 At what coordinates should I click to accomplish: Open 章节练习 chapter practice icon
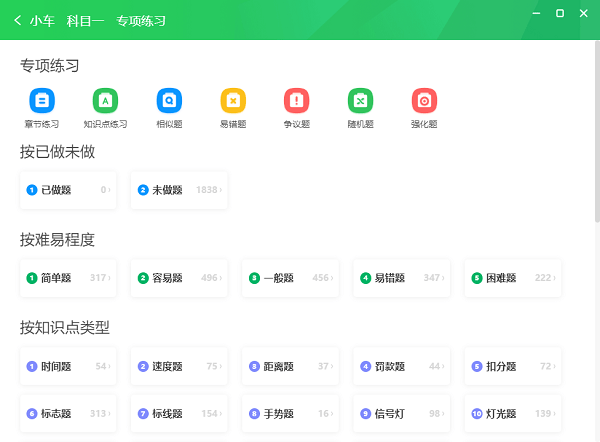pyautogui.click(x=42, y=101)
